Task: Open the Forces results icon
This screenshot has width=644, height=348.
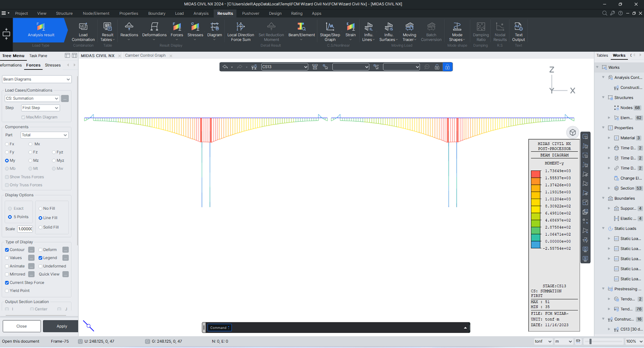Action: (x=177, y=31)
